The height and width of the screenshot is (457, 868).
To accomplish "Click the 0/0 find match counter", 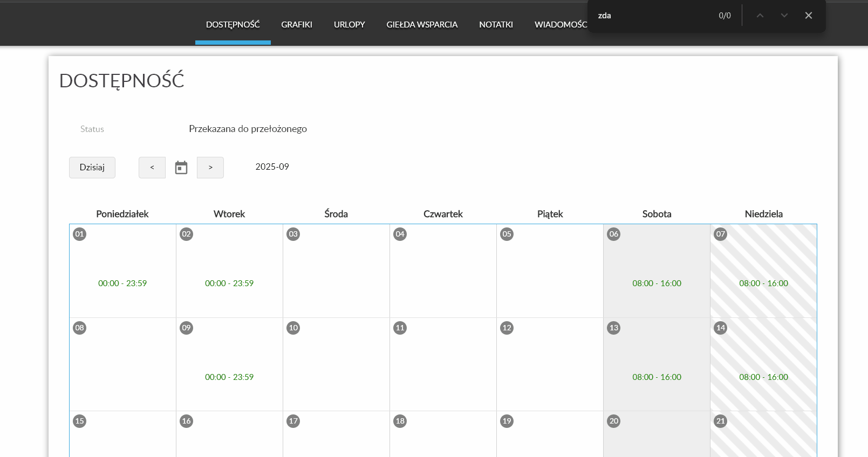I will [725, 16].
